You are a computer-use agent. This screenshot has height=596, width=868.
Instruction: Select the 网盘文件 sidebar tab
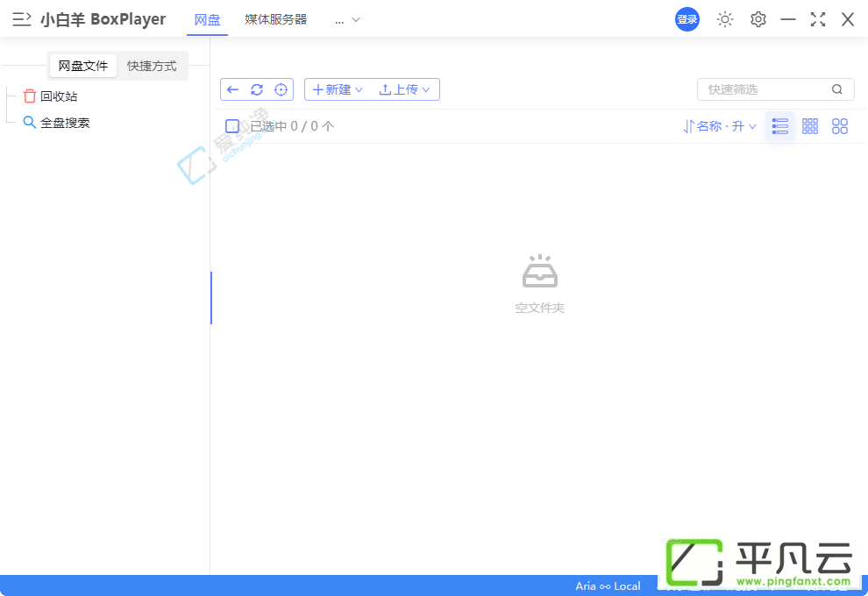coord(83,66)
